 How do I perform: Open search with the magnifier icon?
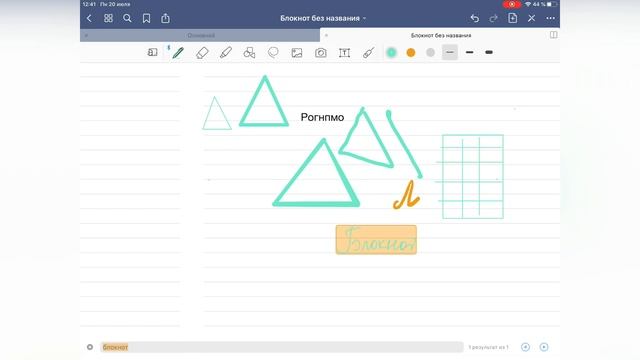click(127, 18)
